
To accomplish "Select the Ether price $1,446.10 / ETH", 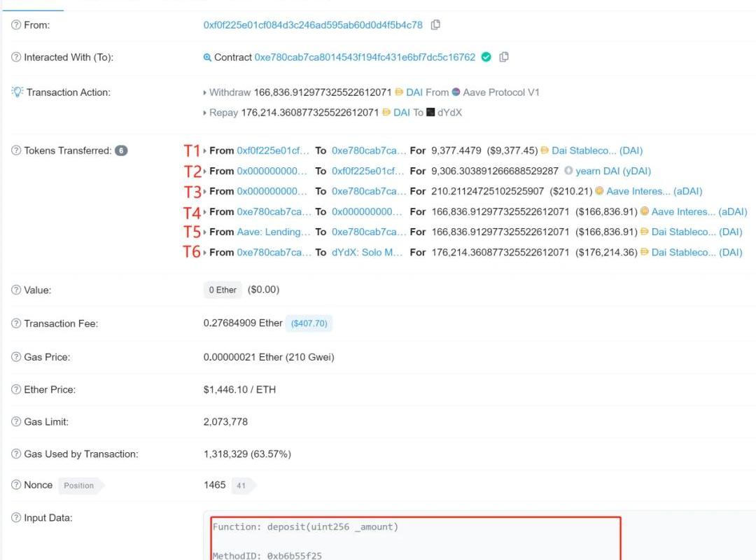I will pos(239,390).
